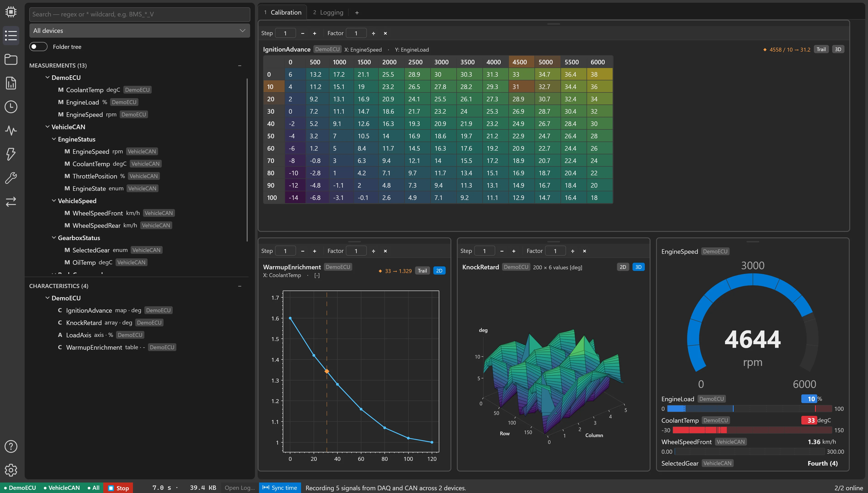
Task: Filter to DemoECU in status bar
Action: click(x=20, y=488)
